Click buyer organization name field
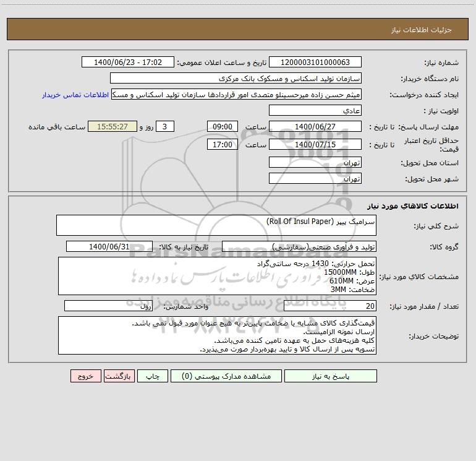 point(236,79)
